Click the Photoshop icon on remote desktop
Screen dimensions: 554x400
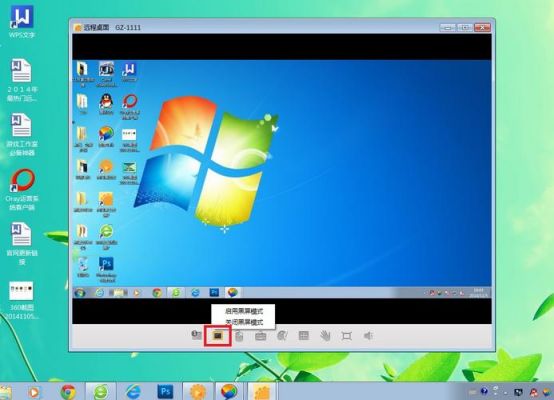[106, 269]
